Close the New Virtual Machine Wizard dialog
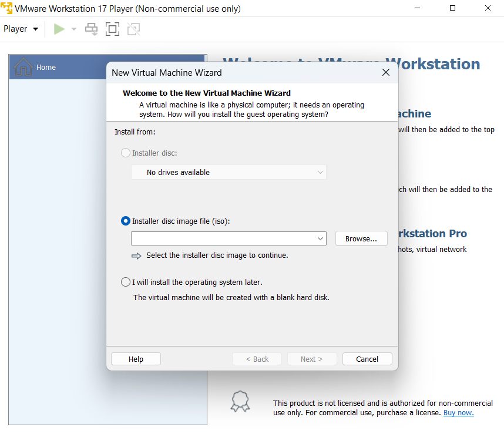Image resolution: width=504 pixels, height=434 pixels. tap(386, 72)
